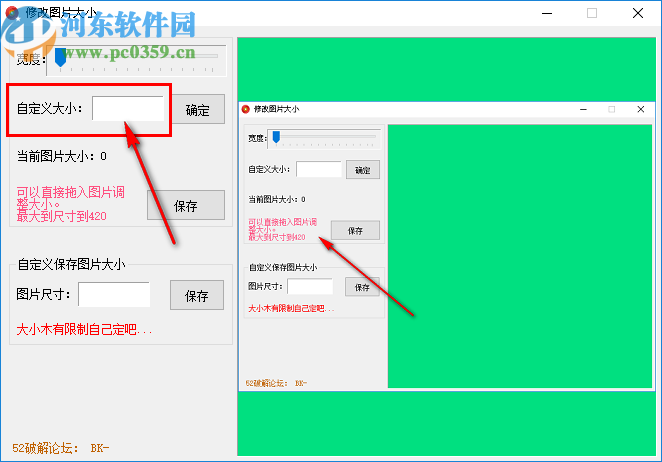Image resolution: width=662 pixels, height=462 pixels.
Task: Click 自定义大小 input field in inner window
Action: [319, 169]
